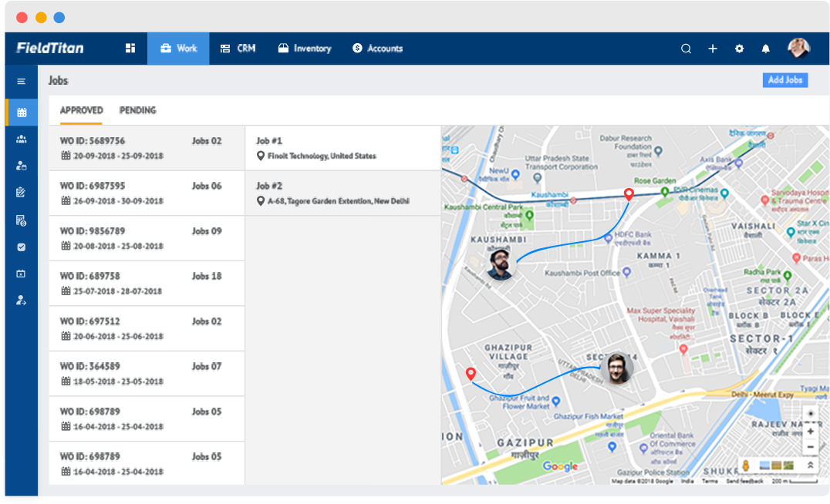Select the APPROVED tab

pos(81,110)
